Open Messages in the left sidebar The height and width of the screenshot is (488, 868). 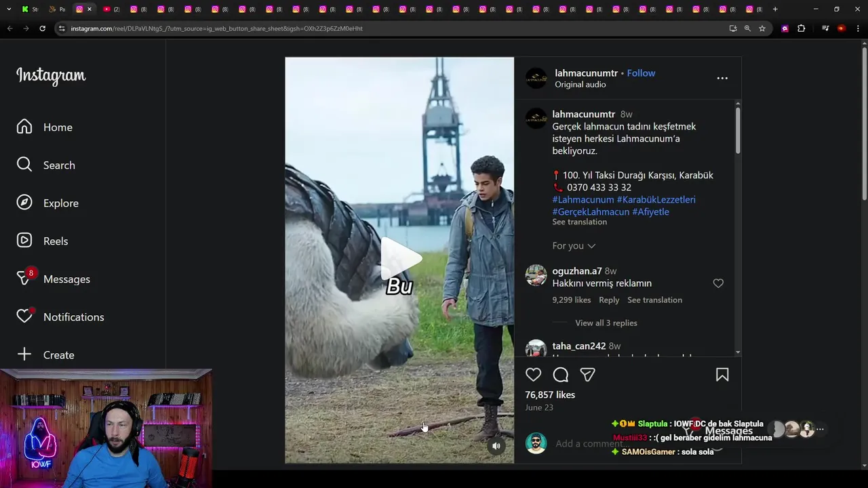[53, 279]
